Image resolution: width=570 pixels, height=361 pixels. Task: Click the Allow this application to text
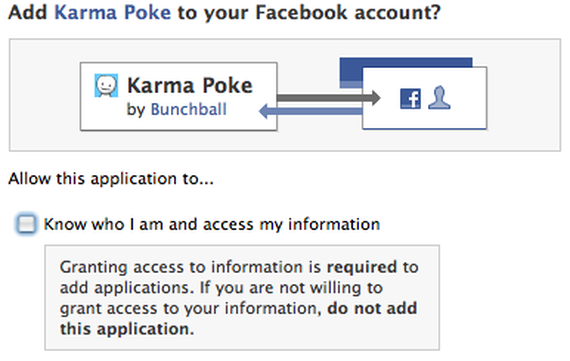click(x=111, y=179)
